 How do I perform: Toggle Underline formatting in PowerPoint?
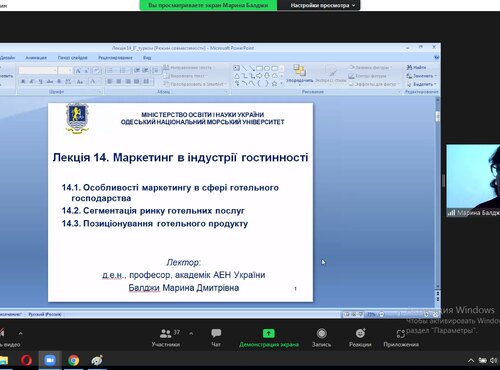tap(40, 81)
